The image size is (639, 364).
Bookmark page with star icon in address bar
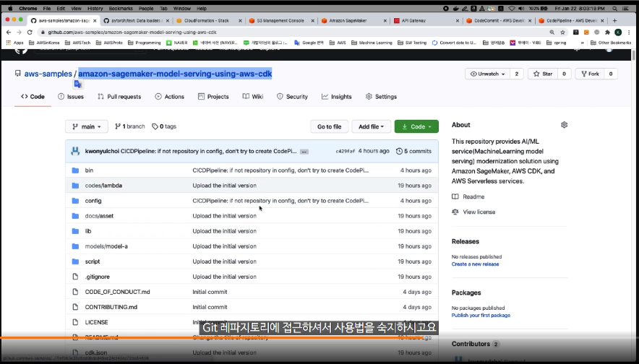click(563, 32)
